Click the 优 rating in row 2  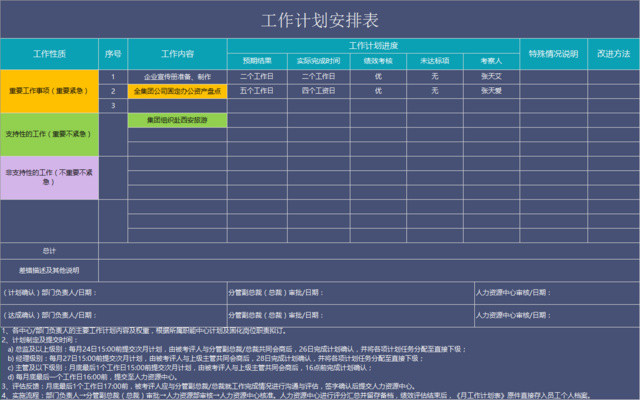point(378,91)
